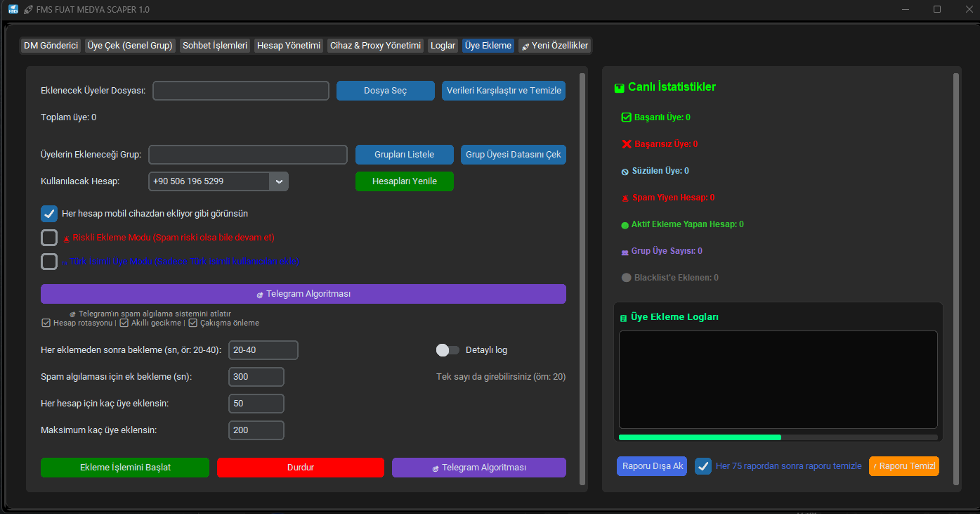This screenshot has width=980, height=514.
Task: Click the green box icon next to Canlı İstatistikler
Action: pyautogui.click(x=619, y=87)
